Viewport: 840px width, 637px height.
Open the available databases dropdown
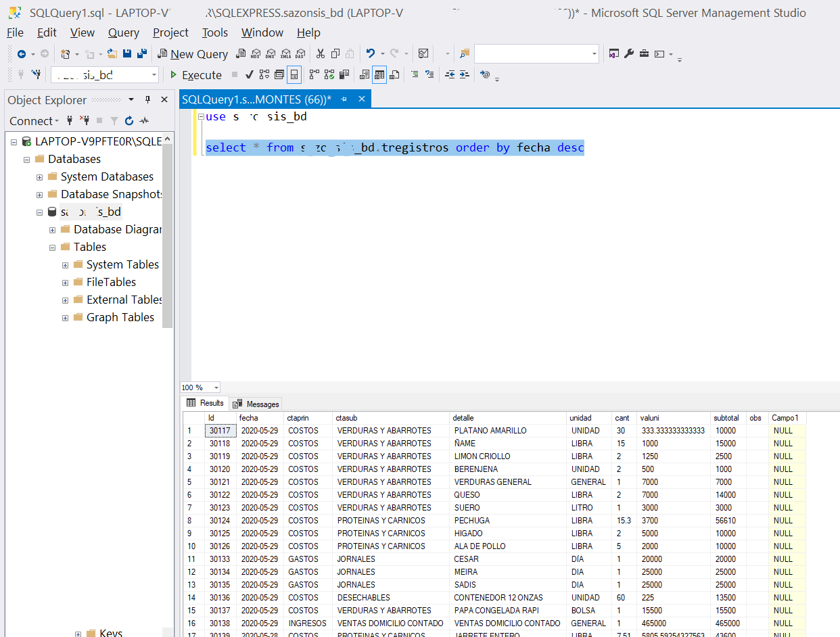click(153, 74)
